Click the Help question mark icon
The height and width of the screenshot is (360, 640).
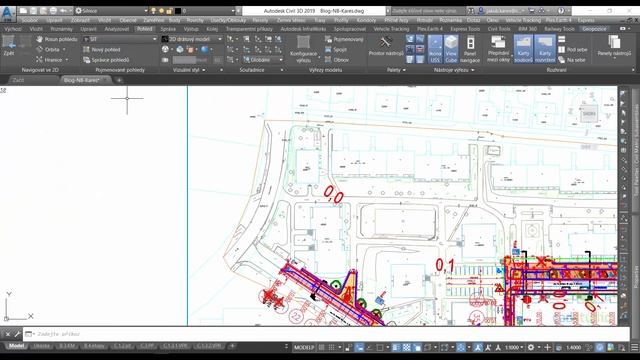pyautogui.click(x=561, y=11)
